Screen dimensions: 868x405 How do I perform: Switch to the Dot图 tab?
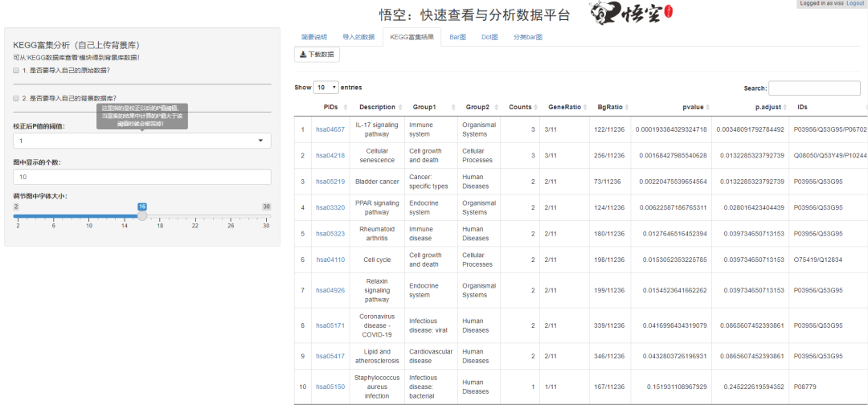489,38
